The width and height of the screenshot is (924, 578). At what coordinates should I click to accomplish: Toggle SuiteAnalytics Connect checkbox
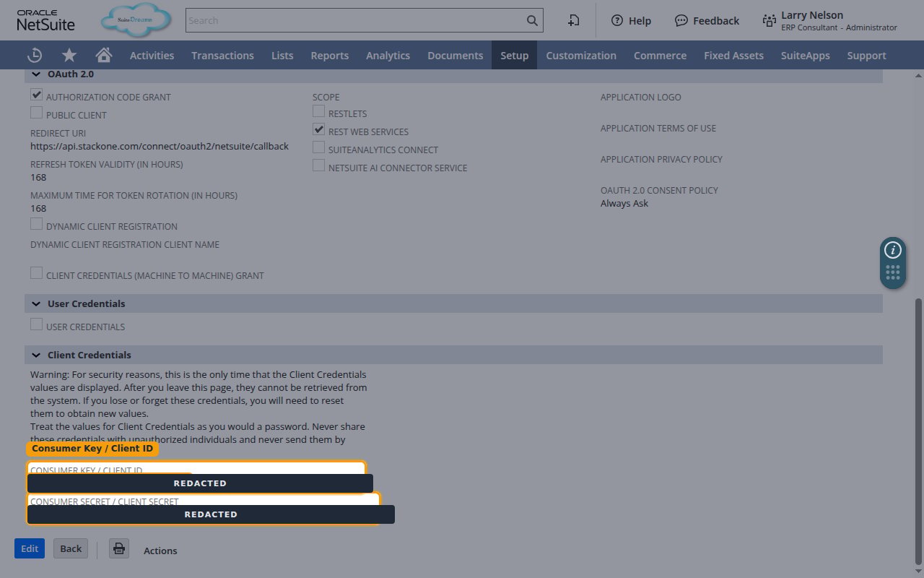(318, 147)
